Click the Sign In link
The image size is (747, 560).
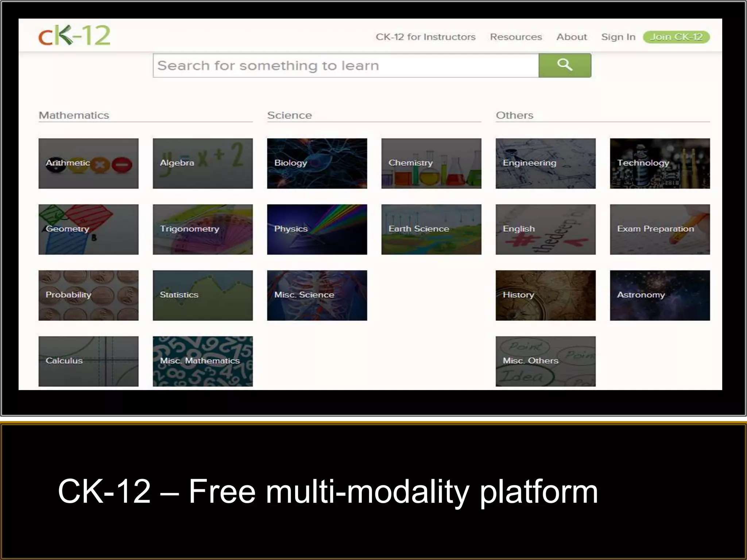(618, 37)
